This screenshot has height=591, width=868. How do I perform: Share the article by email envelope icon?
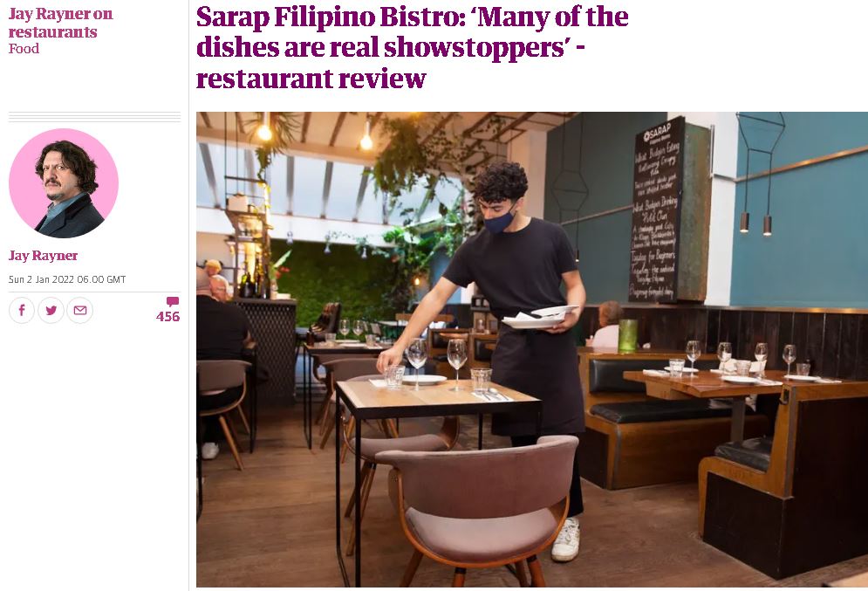coord(80,310)
